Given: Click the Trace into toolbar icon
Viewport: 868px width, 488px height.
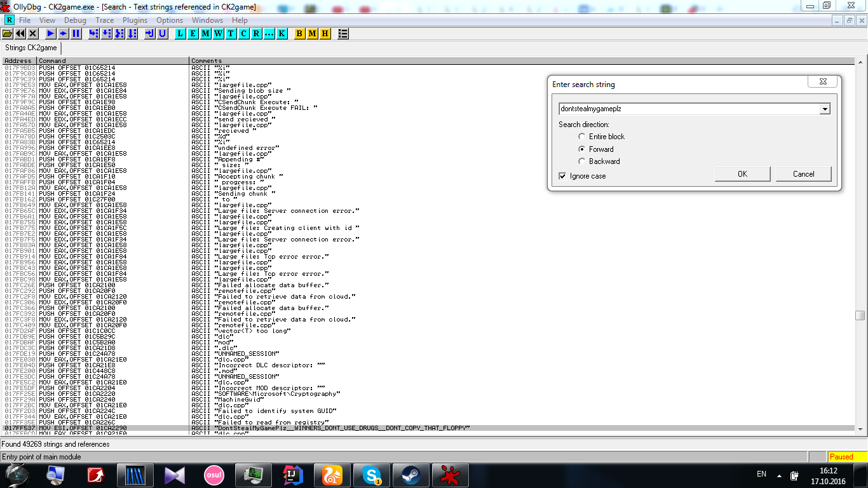Looking at the screenshot, I should tap(119, 34).
